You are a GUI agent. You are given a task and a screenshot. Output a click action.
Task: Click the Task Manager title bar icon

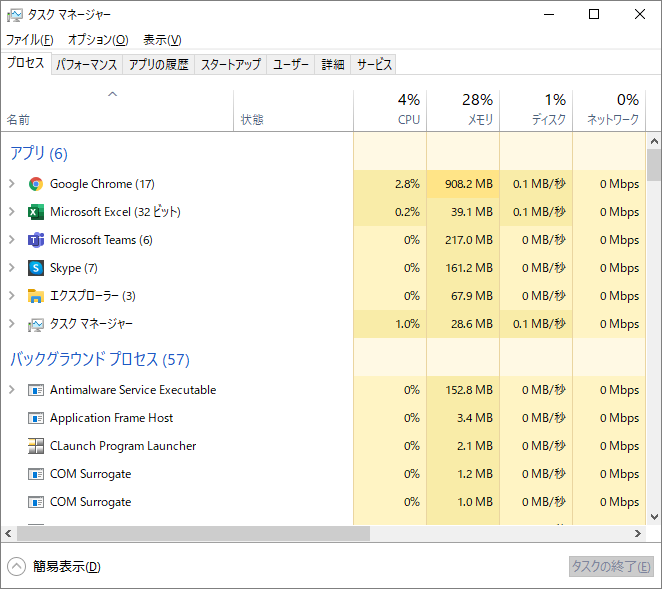[15, 15]
